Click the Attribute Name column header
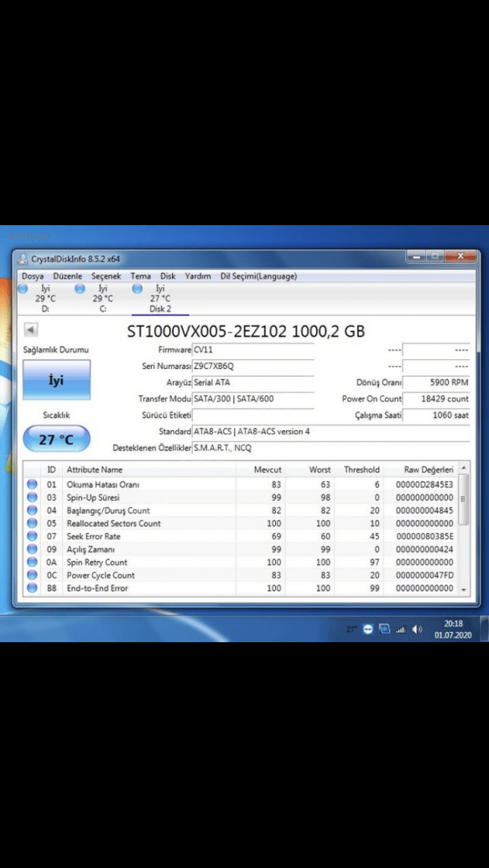 (x=150, y=469)
